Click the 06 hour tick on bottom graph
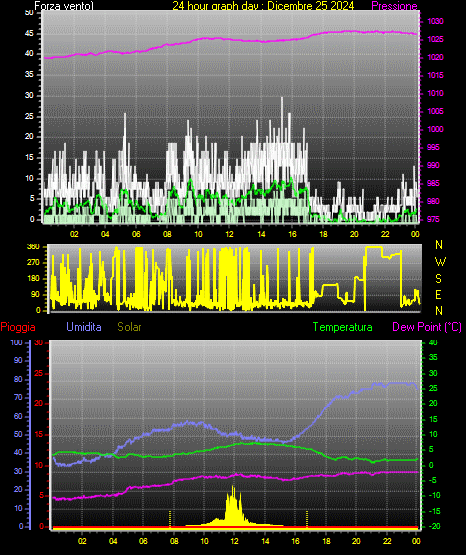 tap(143, 541)
